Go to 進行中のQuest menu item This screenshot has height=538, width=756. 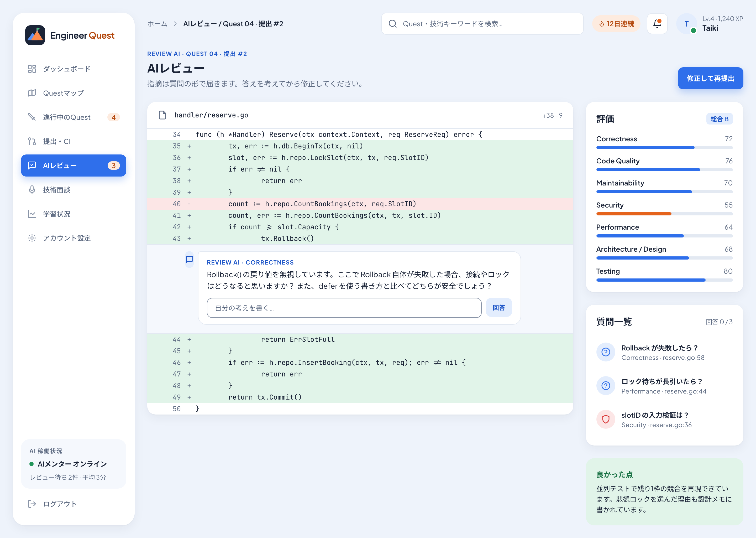pos(73,117)
